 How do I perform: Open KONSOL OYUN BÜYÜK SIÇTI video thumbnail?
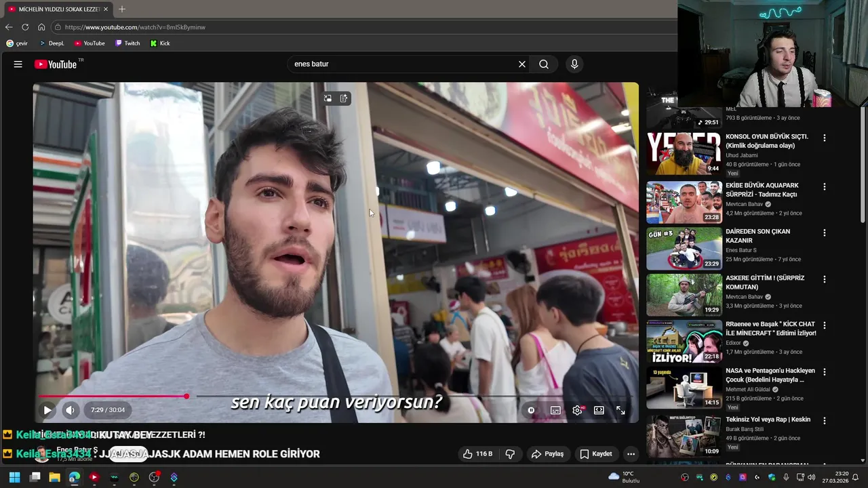pyautogui.click(x=684, y=154)
